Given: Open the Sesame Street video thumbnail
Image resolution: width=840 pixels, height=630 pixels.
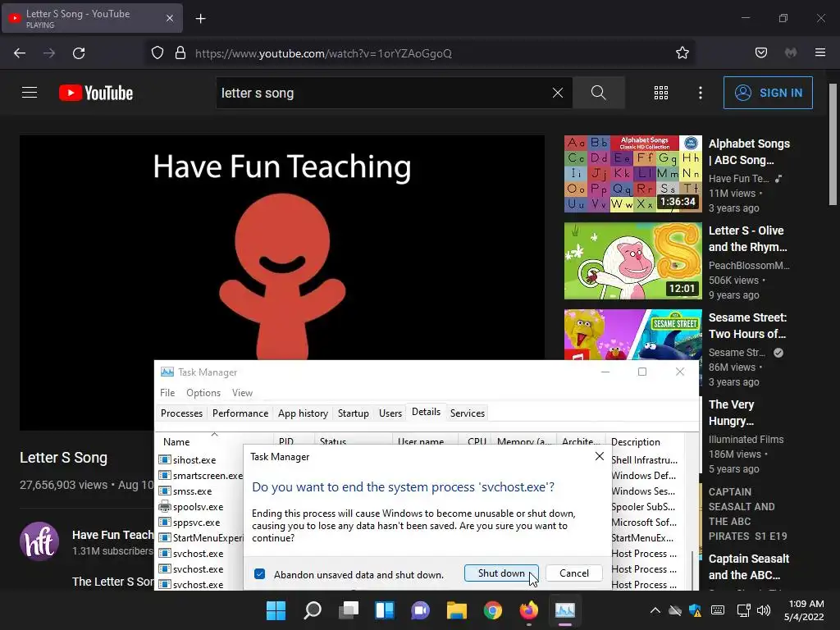Looking at the screenshot, I should 632,335.
